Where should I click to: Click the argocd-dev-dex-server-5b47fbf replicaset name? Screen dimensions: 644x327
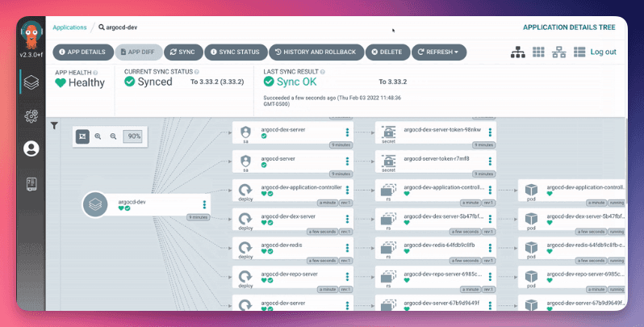point(444,216)
